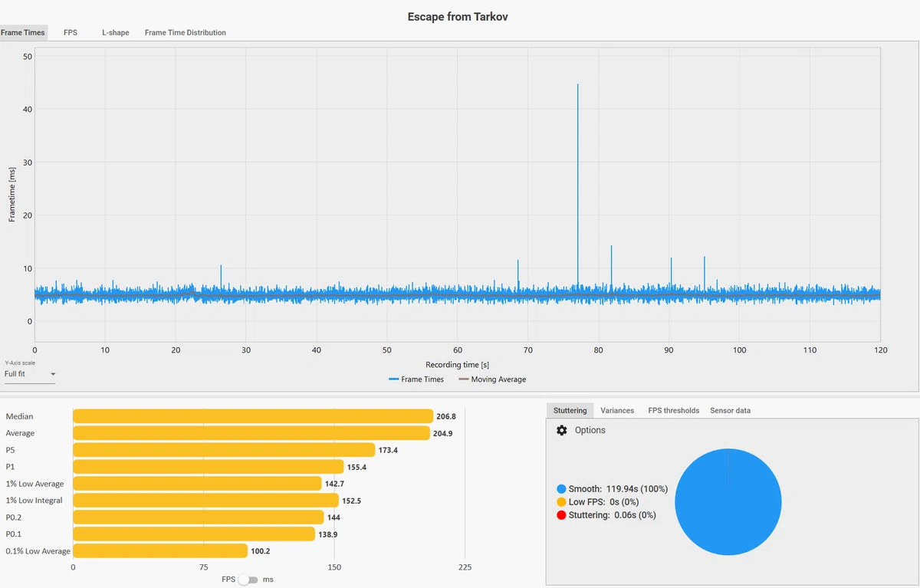The width and height of the screenshot is (920, 588).
Task: Click the yellow Low FPS legend dot
Action: click(562, 502)
